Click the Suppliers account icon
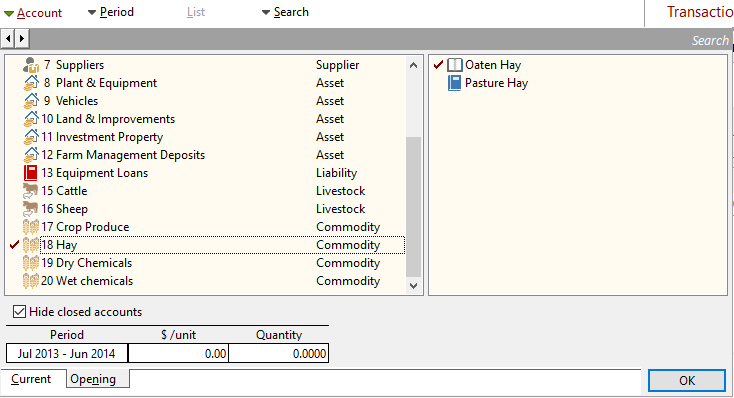Screen dimensions: 734x398 [x=31, y=65]
